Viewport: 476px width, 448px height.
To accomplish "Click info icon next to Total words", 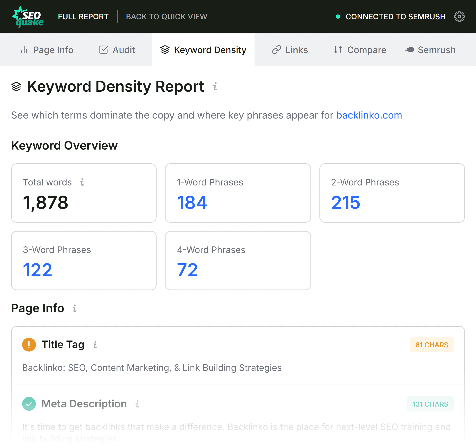I will pyautogui.click(x=82, y=182).
